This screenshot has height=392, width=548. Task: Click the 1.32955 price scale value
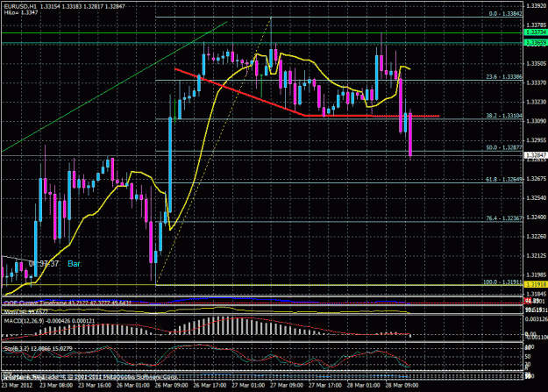click(537, 140)
